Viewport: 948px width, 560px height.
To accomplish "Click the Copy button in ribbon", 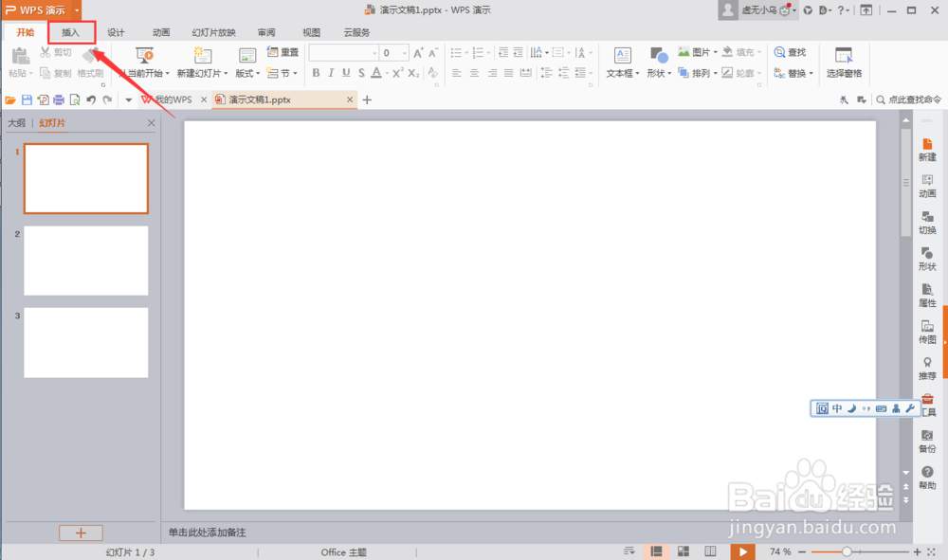I will pos(56,73).
